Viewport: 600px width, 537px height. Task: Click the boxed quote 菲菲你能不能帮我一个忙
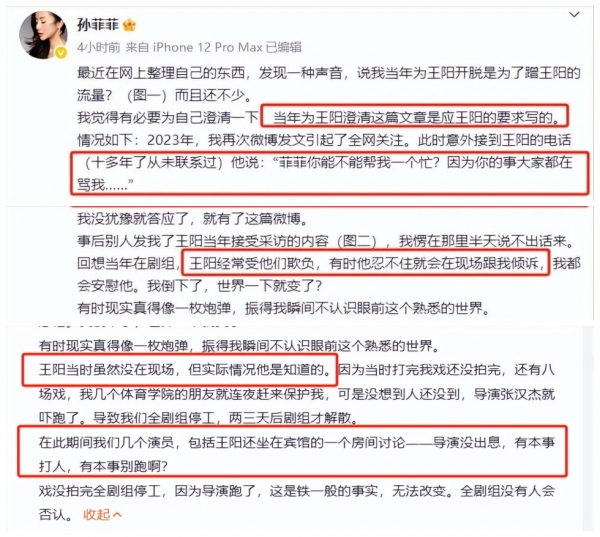click(330, 173)
